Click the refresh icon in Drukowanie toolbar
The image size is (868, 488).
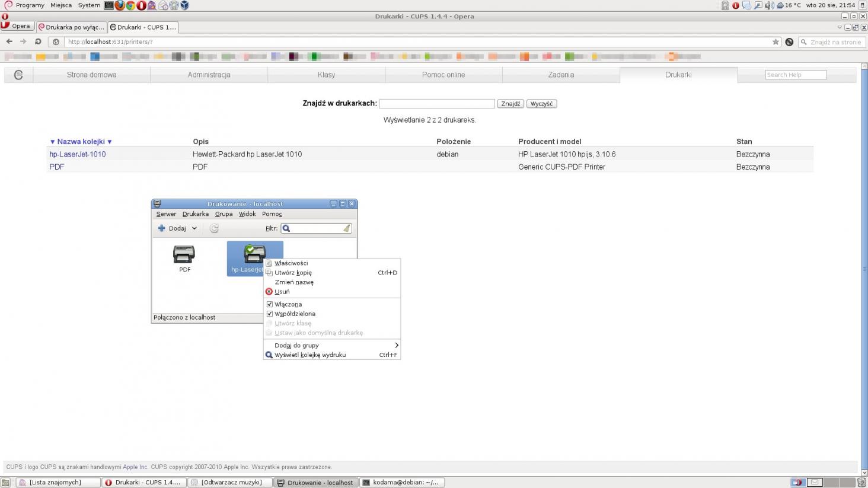(x=214, y=228)
